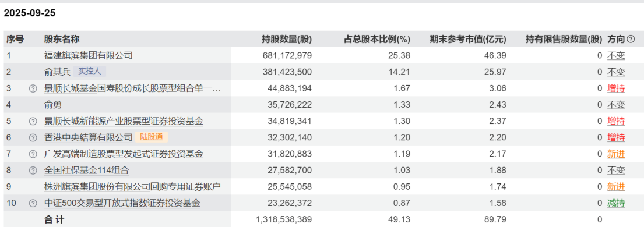Click the 序号 column header
The width and height of the screenshot is (644, 227).
[15, 40]
